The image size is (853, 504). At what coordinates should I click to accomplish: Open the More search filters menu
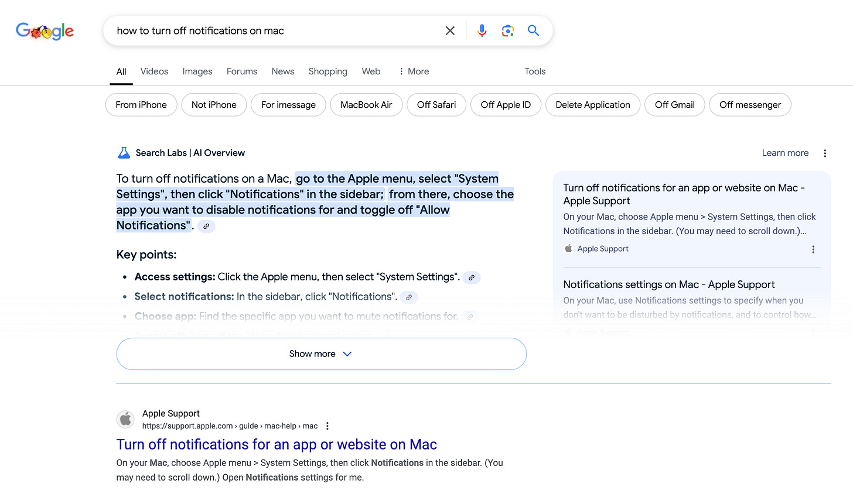414,71
